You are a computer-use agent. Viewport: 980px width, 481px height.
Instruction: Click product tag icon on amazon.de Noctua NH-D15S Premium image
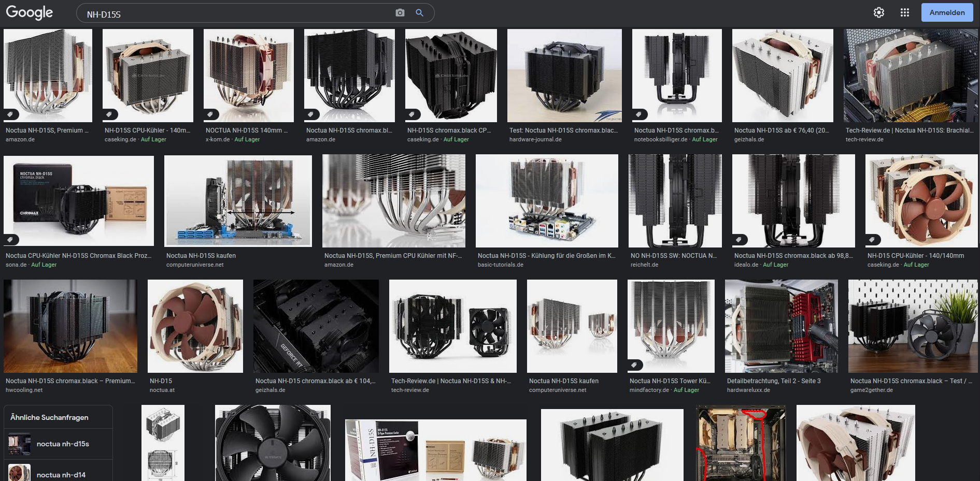(11, 114)
